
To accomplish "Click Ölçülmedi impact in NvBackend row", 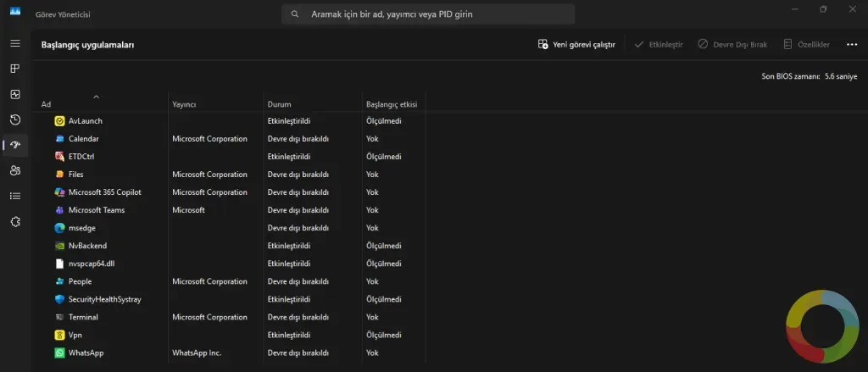I will (x=384, y=246).
